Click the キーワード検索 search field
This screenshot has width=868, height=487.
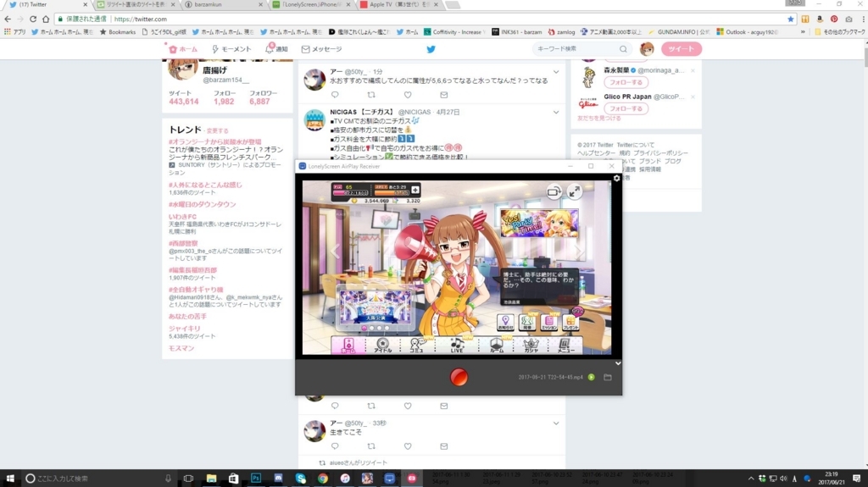point(581,49)
